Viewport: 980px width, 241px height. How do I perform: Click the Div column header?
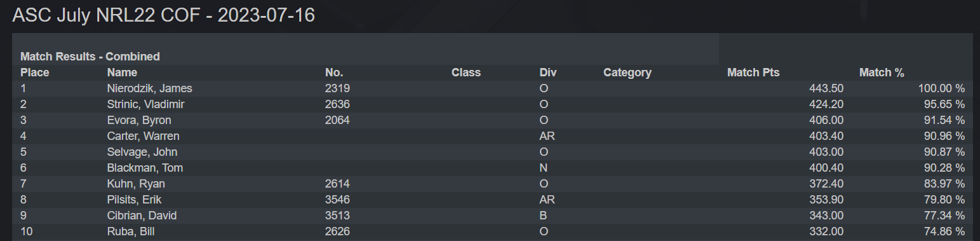[548, 72]
